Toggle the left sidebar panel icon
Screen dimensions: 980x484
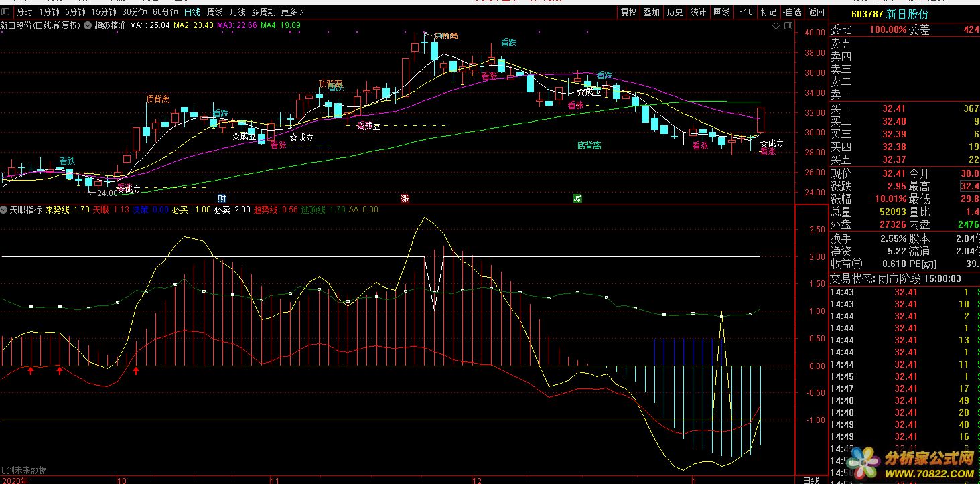pyautogui.click(x=5, y=11)
